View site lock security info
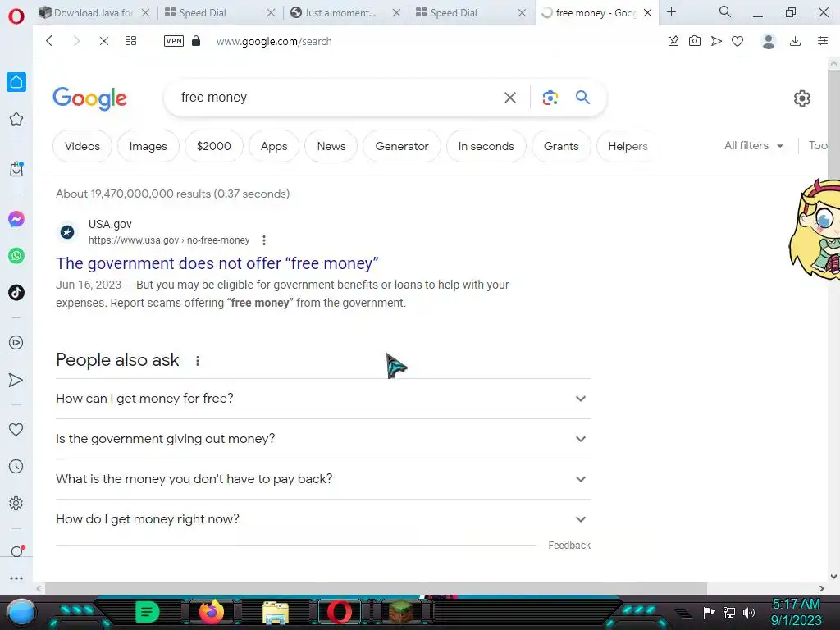 196,41
